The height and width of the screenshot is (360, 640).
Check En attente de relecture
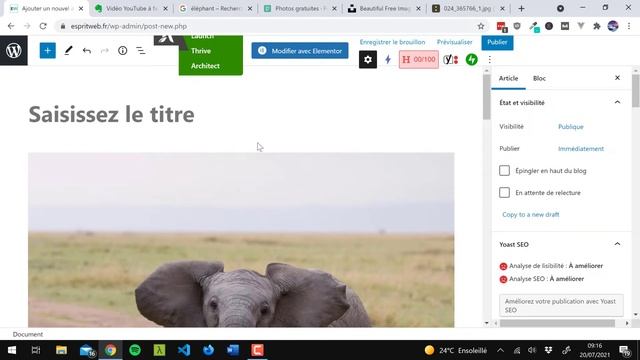pos(504,193)
